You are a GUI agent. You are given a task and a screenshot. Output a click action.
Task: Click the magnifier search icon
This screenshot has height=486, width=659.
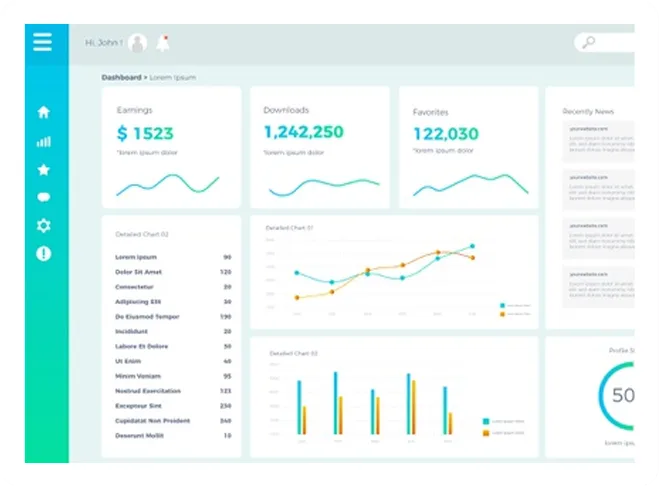point(589,42)
